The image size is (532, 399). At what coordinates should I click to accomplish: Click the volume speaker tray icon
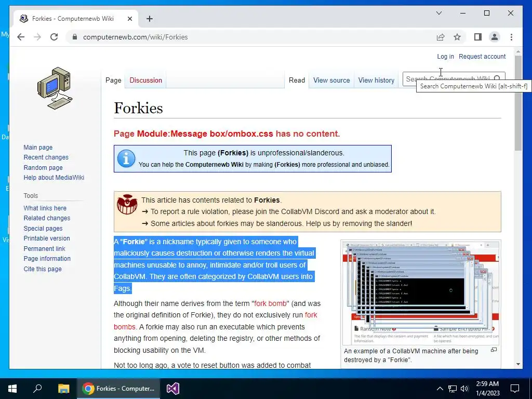tap(464, 389)
